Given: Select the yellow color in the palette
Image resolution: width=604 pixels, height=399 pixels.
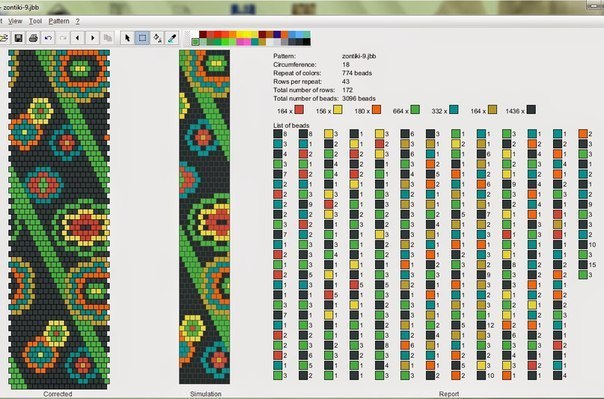Looking at the screenshot, I should pyautogui.click(x=247, y=34).
